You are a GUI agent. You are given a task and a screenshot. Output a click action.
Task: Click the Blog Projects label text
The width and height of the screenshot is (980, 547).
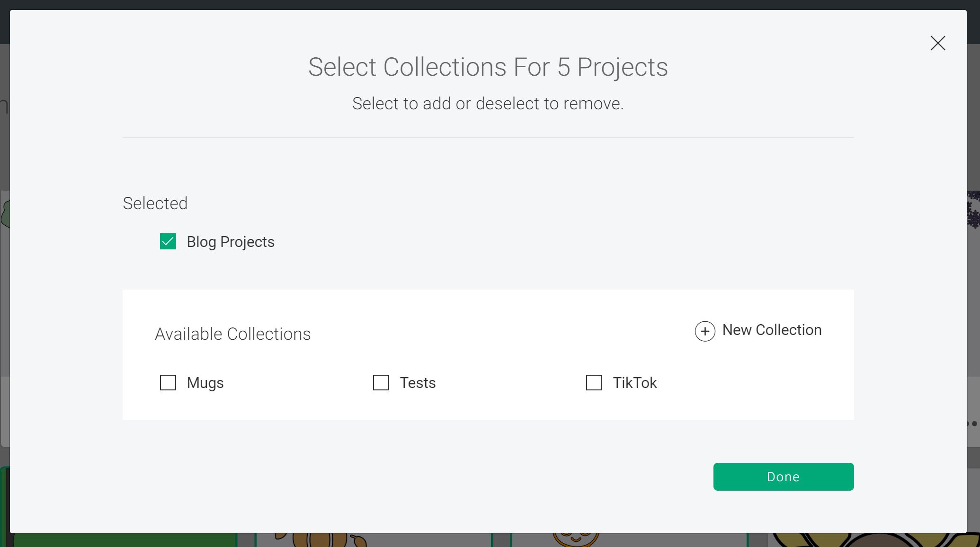click(x=231, y=242)
